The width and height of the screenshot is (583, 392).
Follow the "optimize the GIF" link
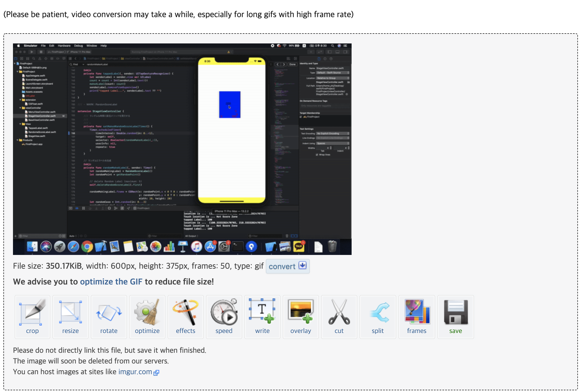(111, 281)
